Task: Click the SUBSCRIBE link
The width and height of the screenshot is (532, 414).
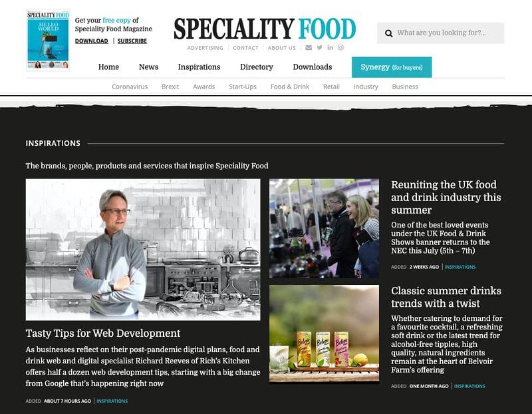Action: click(x=132, y=41)
